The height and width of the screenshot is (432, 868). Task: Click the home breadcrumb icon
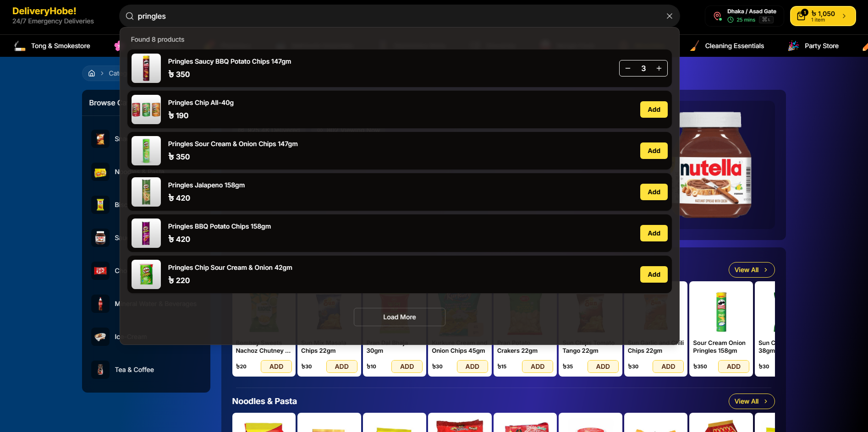coord(92,73)
